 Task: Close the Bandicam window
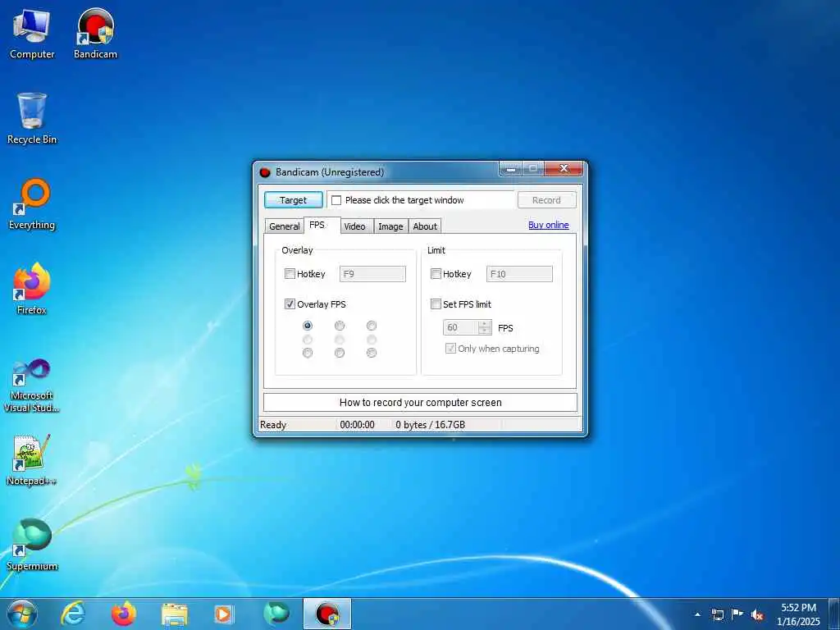[x=564, y=169]
